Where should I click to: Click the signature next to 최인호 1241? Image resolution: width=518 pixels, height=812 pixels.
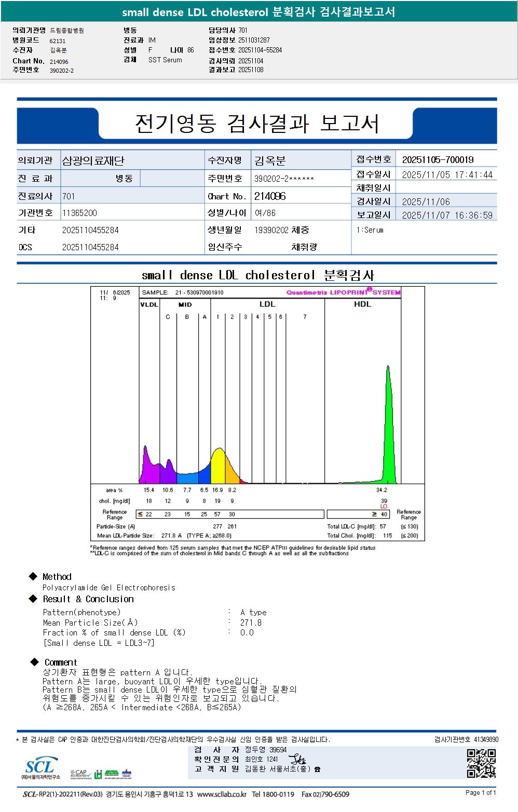click(298, 759)
